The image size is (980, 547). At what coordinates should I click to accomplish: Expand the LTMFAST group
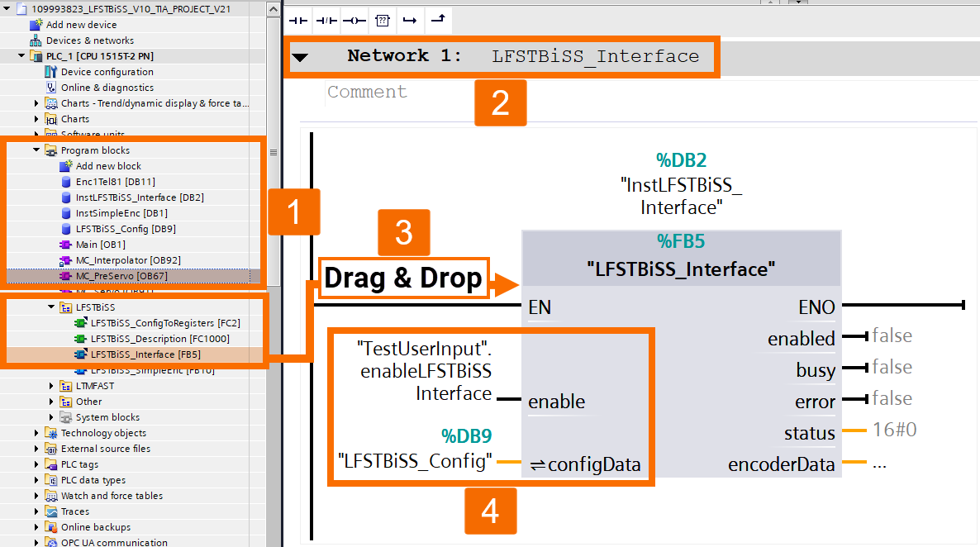tap(51, 386)
